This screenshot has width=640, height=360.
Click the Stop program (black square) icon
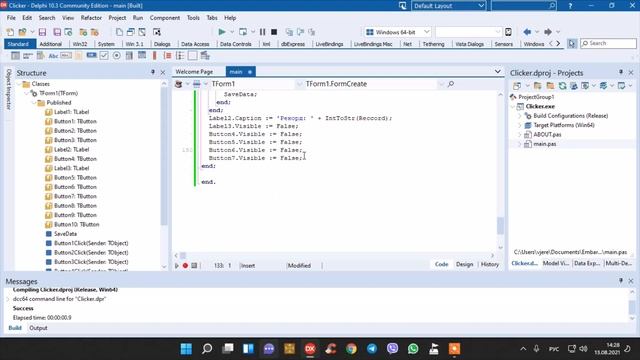pos(274,32)
